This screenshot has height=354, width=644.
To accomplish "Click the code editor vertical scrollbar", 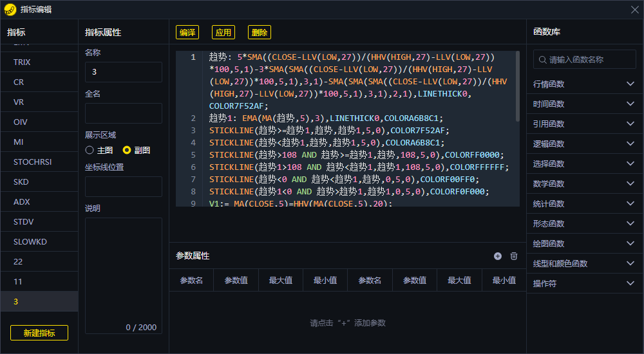I will (x=517, y=87).
